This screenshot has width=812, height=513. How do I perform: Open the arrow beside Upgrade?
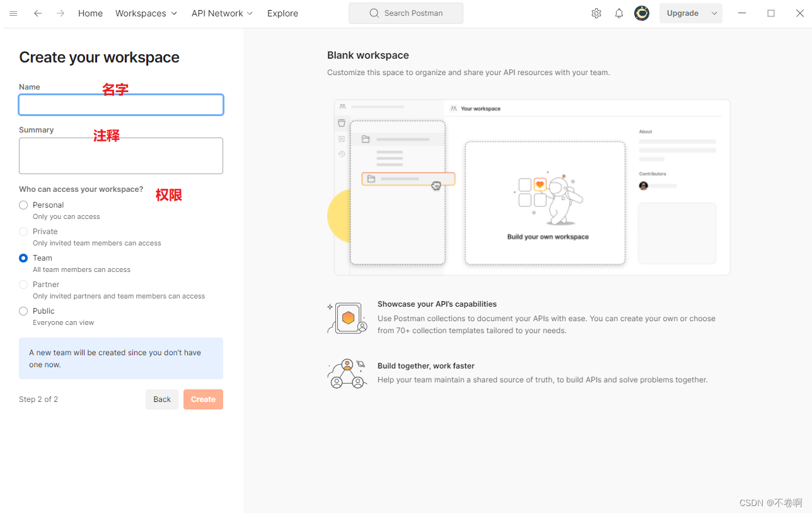click(714, 13)
